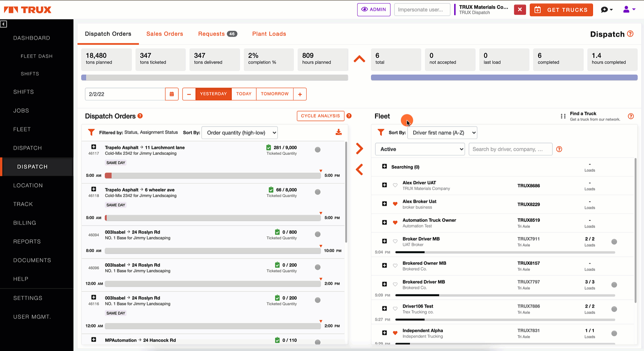Viewport: 644px width, 351px height.
Task: Favorite Brokered Owner MB heart
Action: click(x=395, y=266)
